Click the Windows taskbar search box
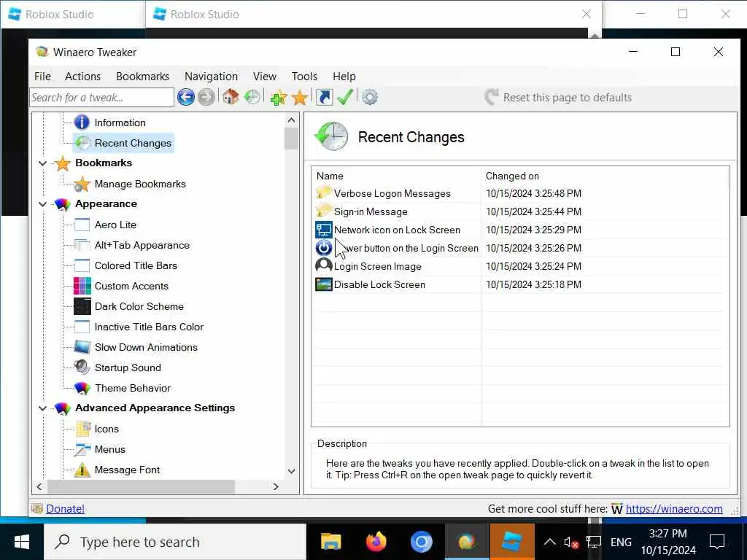 (x=175, y=542)
